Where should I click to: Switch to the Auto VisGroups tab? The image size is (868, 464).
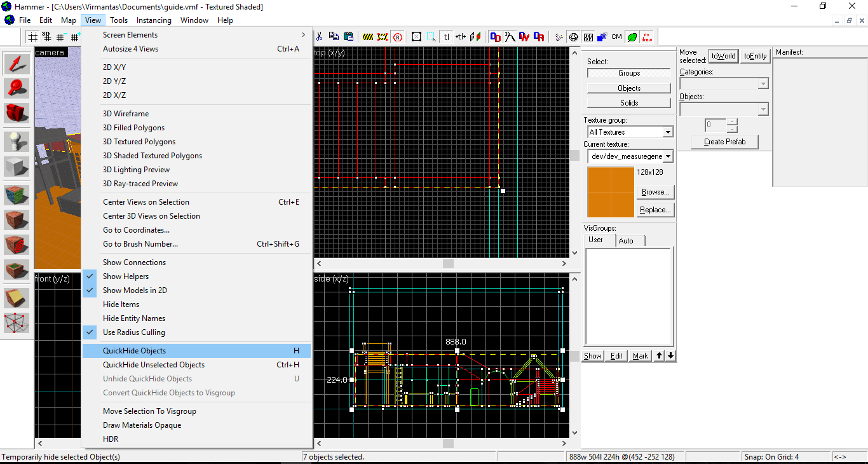[626, 240]
